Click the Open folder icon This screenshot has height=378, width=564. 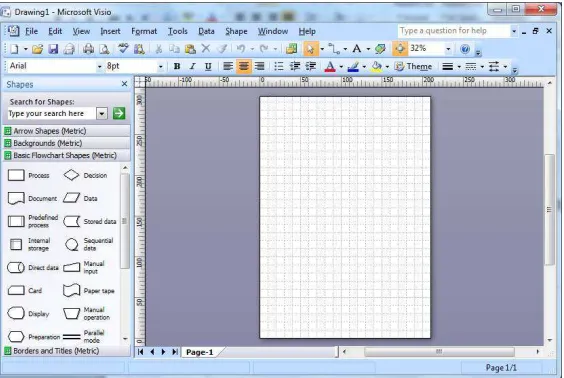(x=37, y=49)
